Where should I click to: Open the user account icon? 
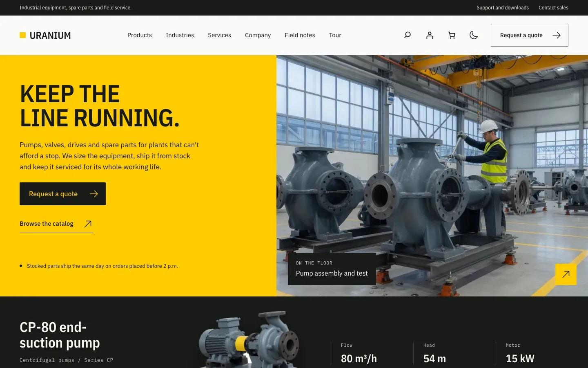click(x=430, y=35)
